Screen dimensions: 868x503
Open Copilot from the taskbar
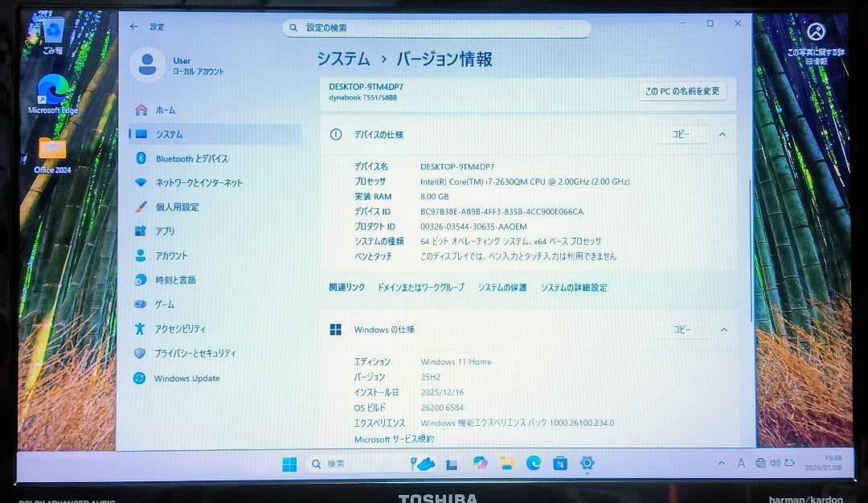tap(480, 463)
